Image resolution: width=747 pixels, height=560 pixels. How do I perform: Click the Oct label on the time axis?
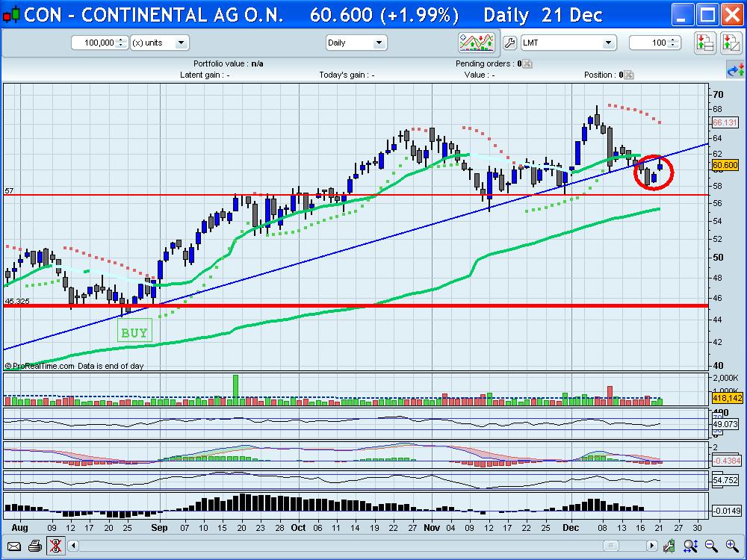(298, 528)
